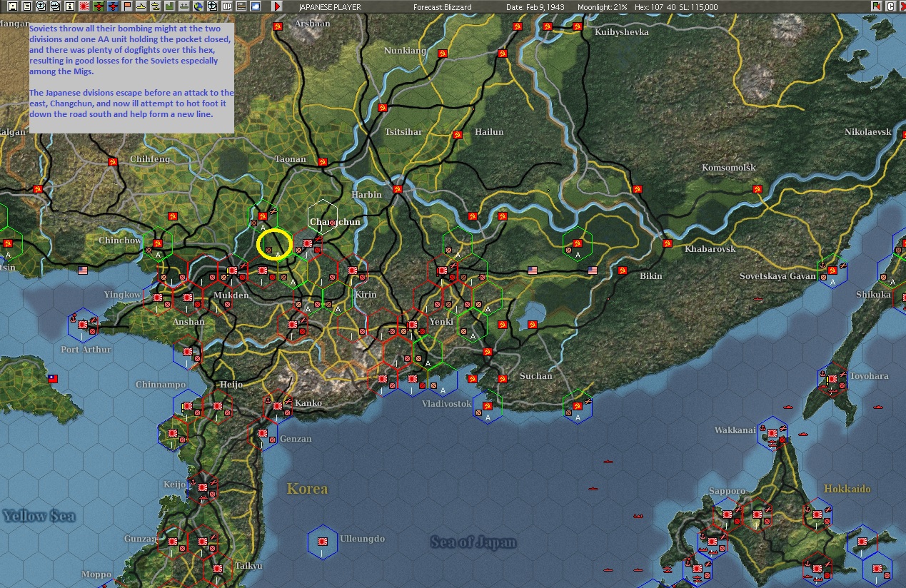Click the blue commentary note box

click(131, 76)
